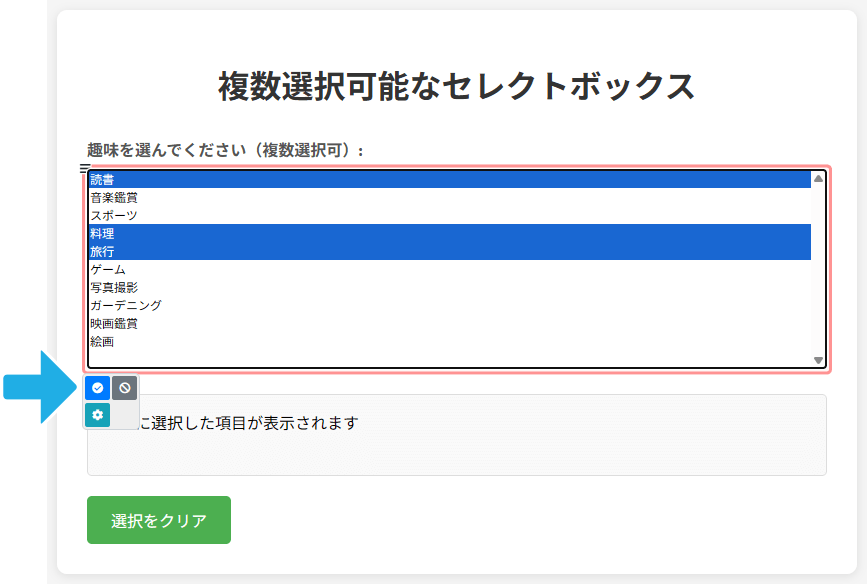Pick 絵画 from the hobby list
This screenshot has height=584, width=867.
click(x=103, y=342)
